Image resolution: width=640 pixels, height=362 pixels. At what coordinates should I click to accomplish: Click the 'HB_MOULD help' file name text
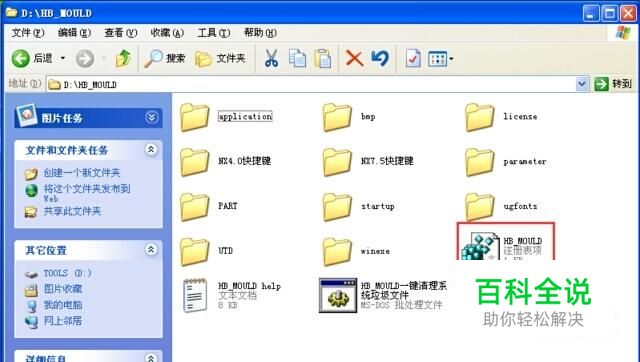[x=249, y=286]
